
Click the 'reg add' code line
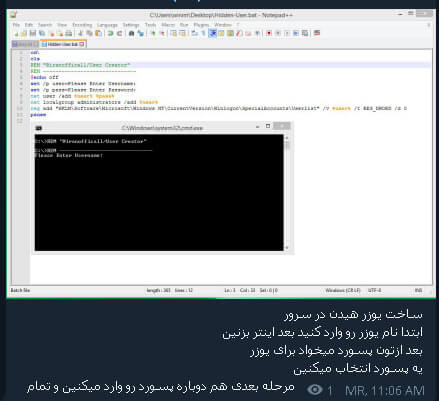[218, 108]
